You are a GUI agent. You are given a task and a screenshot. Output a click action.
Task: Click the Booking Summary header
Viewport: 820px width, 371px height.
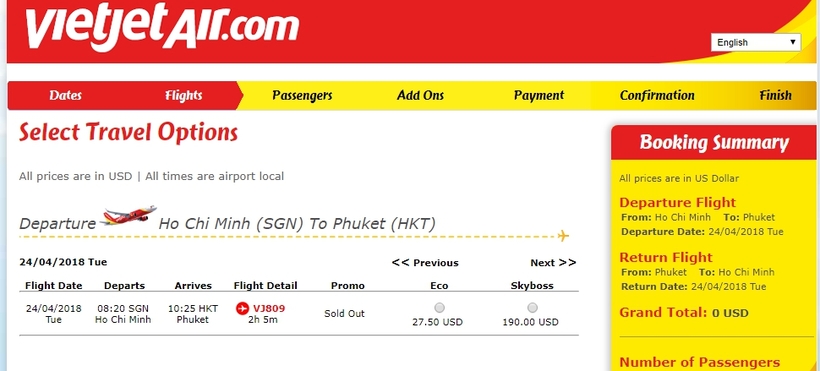pyautogui.click(x=714, y=142)
